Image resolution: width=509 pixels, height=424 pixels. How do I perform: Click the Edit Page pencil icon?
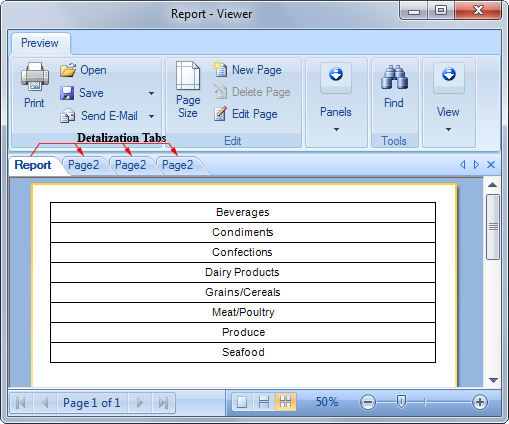pyautogui.click(x=220, y=114)
